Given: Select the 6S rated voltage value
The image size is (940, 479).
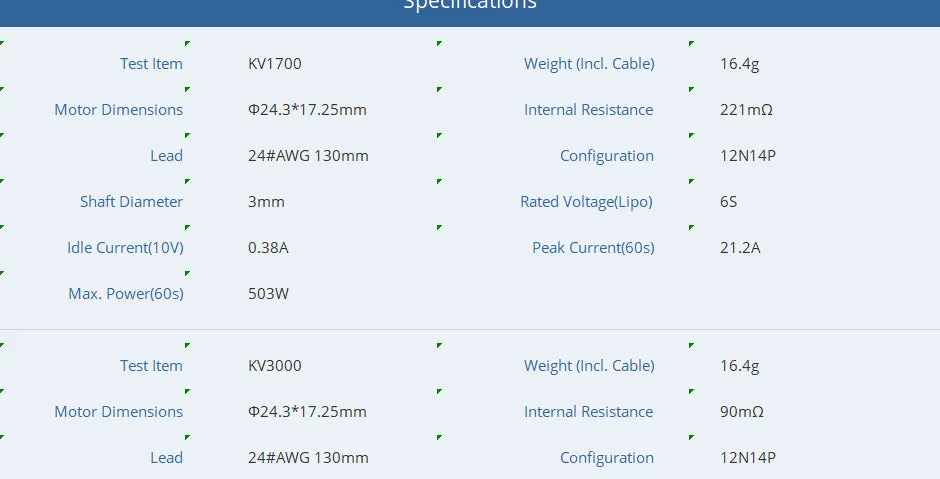Looking at the screenshot, I should coord(728,201).
